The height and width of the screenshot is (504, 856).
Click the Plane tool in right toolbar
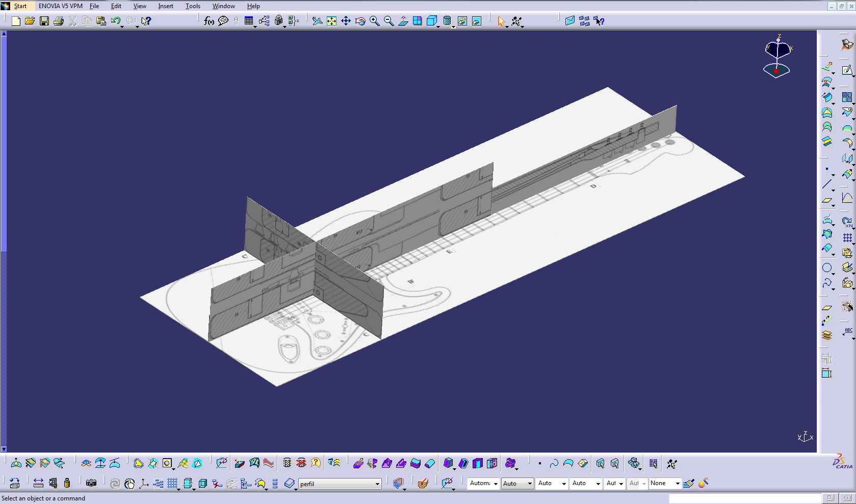pos(826,200)
